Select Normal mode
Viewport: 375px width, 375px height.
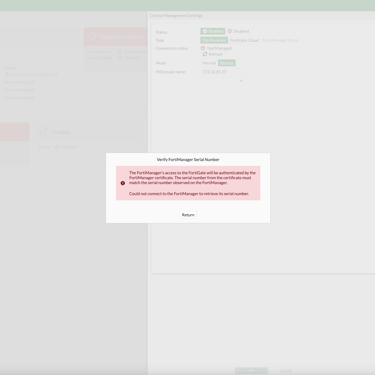pos(209,63)
